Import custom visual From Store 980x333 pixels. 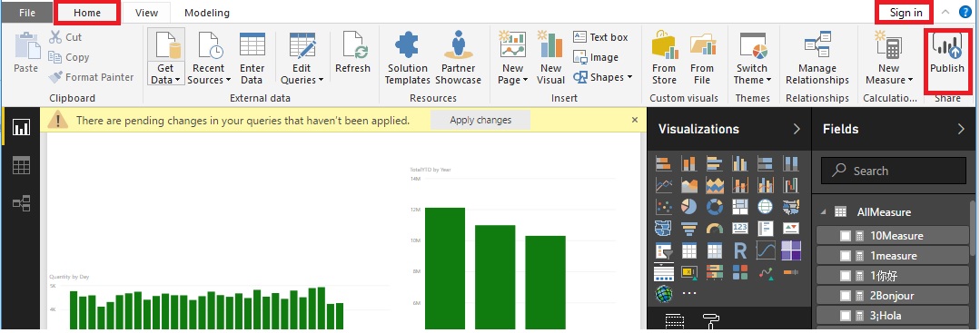664,57
